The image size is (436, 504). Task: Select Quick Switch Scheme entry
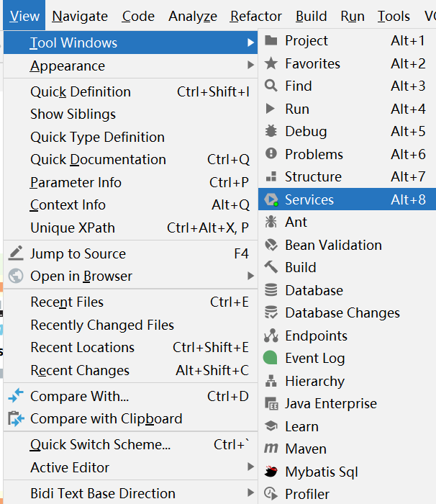[100, 444]
